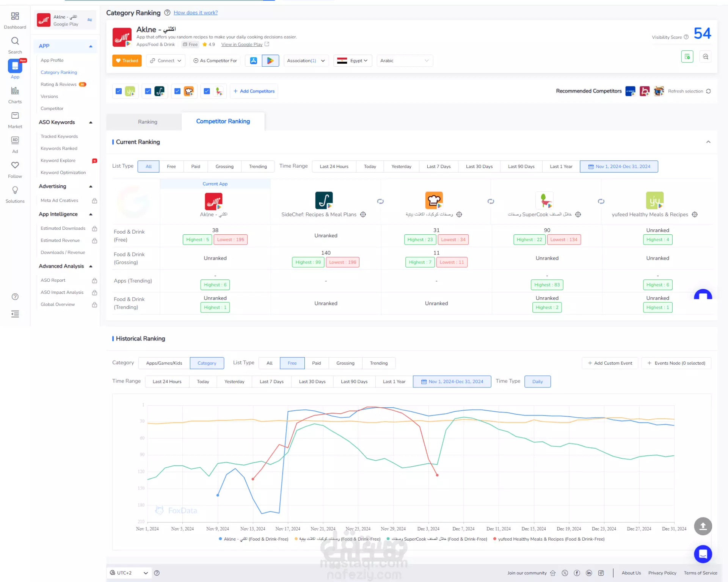This screenshot has height=582, width=728.
Task: Open the LinkedIn community icon
Action: tap(589, 573)
